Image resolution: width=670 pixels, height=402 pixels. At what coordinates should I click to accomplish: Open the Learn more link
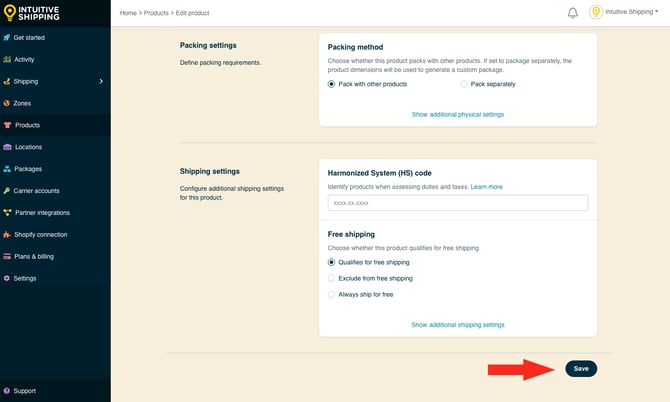coord(487,187)
